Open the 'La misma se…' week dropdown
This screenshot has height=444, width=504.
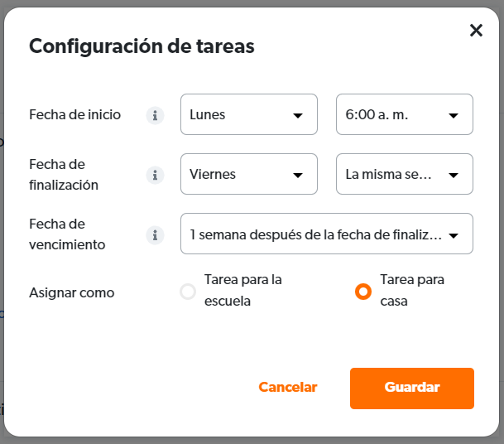(x=405, y=174)
